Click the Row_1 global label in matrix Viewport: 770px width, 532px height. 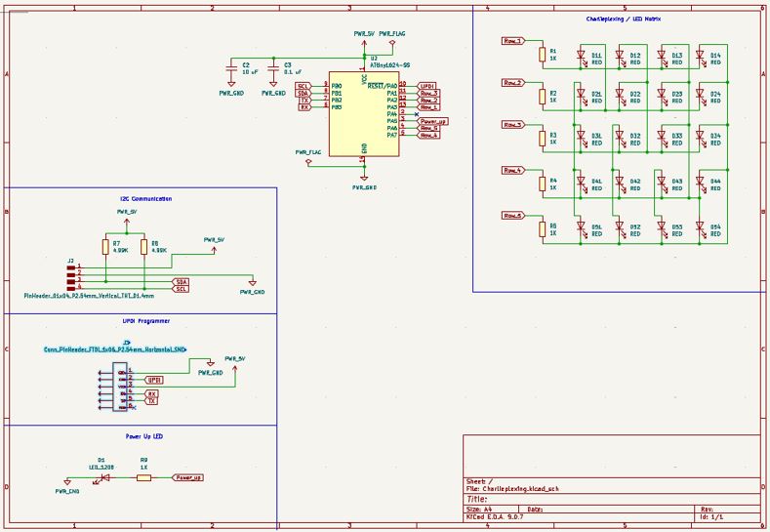[x=513, y=41]
